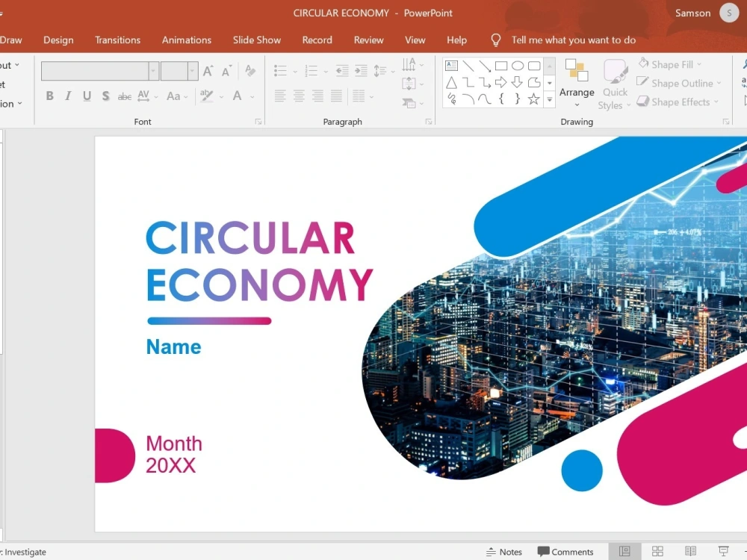Switch to Reading View
This screenshot has height=560, width=747.
pos(690,552)
